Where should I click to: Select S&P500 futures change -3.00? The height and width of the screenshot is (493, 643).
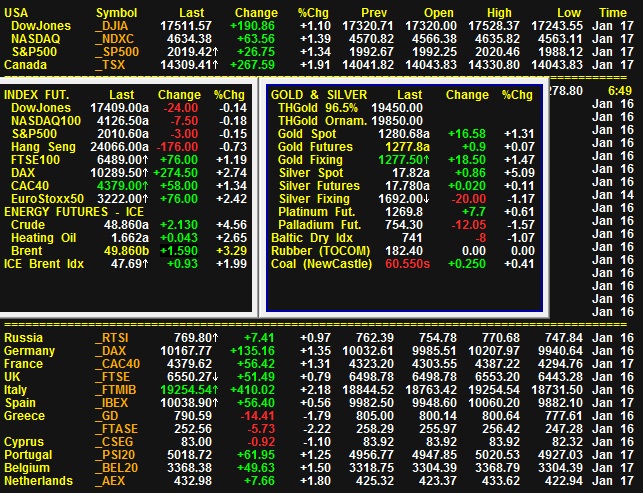(x=180, y=134)
